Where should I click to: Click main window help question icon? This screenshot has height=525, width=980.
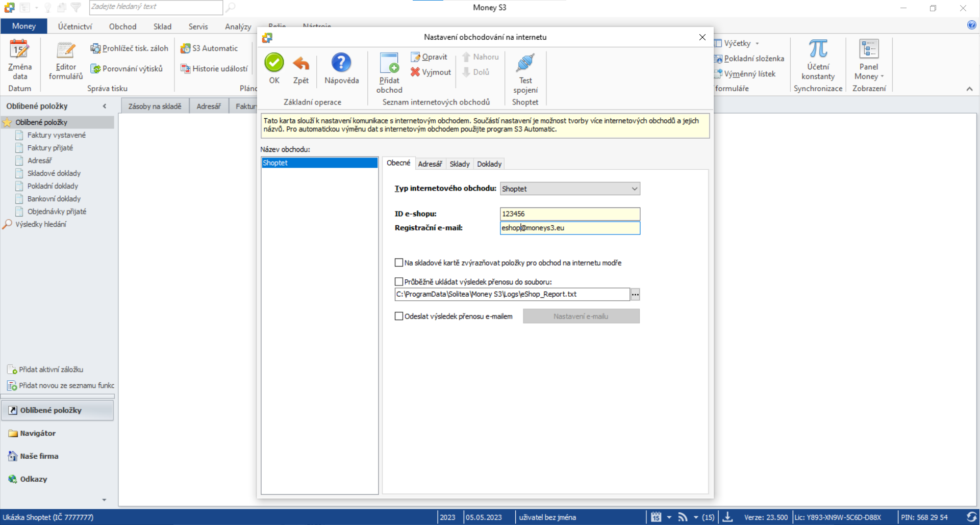(x=971, y=25)
